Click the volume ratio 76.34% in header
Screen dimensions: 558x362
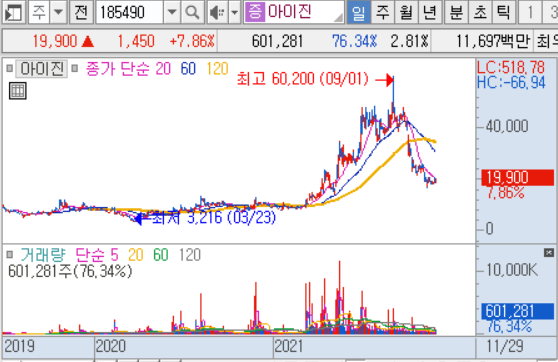354,42
